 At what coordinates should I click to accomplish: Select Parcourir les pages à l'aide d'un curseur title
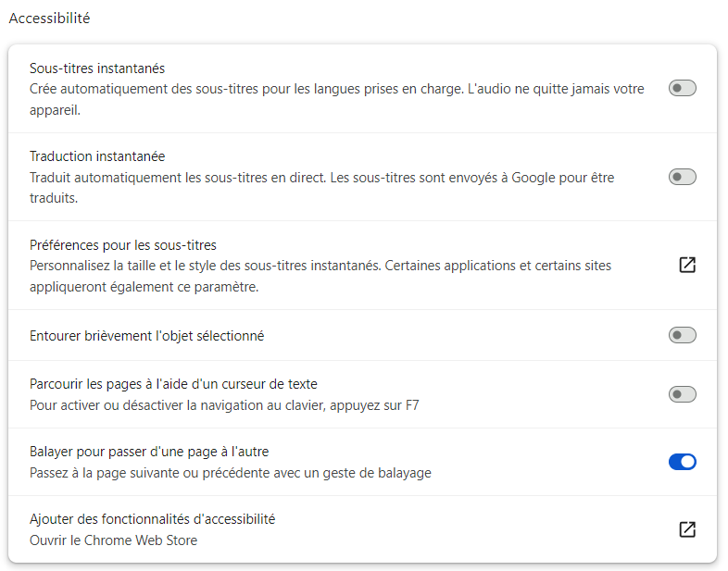[x=173, y=384]
